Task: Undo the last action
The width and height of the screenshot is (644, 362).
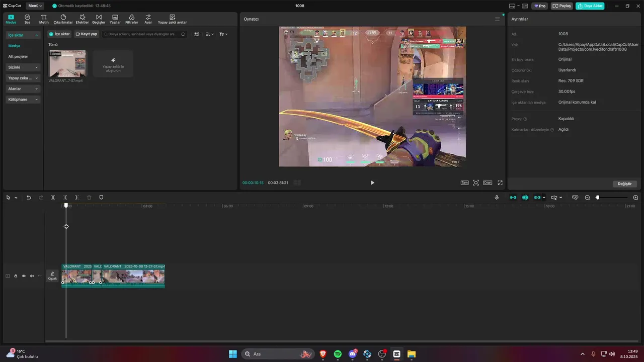Action: pos(29,198)
